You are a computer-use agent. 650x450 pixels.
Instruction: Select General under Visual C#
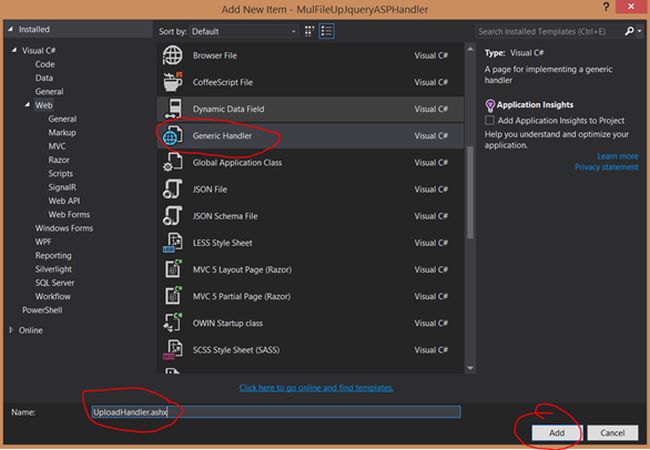[x=49, y=92]
